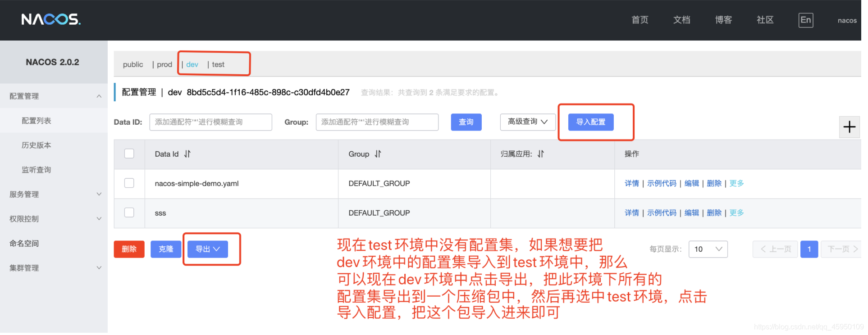This screenshot has width=868, height=335.
Task: Focus the Group search field
Action: (x=377, y=122)
